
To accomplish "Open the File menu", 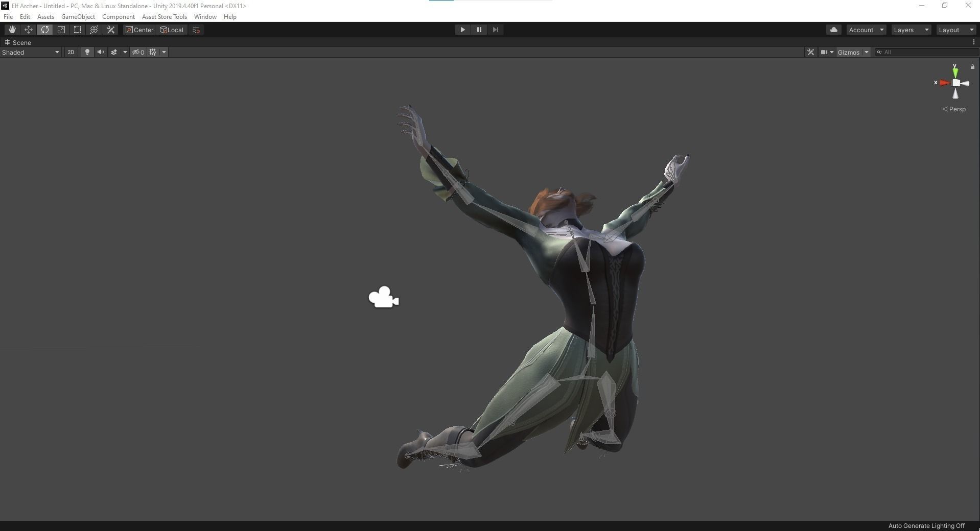I will pyautogui.click(x=8, y=17).
